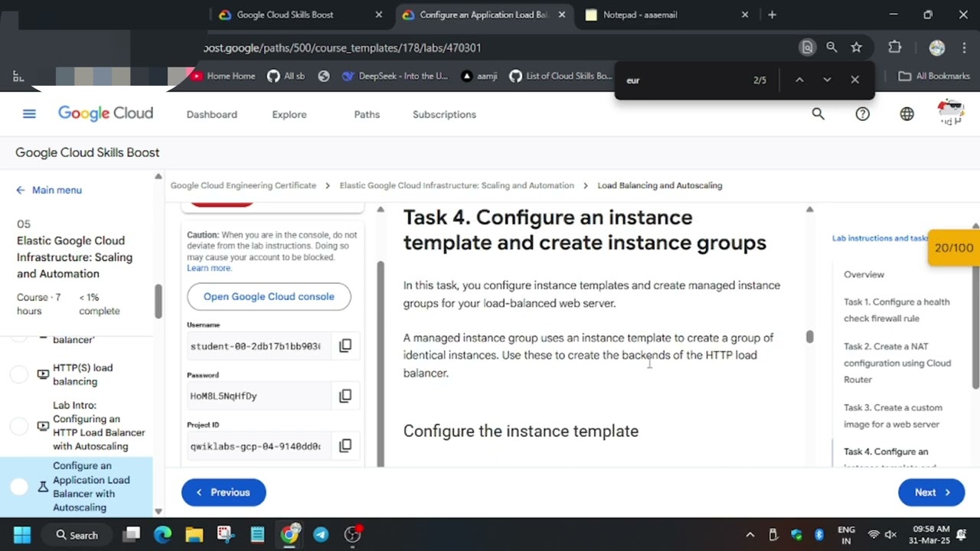Open the Skills Boost search icon
Image resolution: width=980 pixels, height=551 pixels.
pos(818,114)
